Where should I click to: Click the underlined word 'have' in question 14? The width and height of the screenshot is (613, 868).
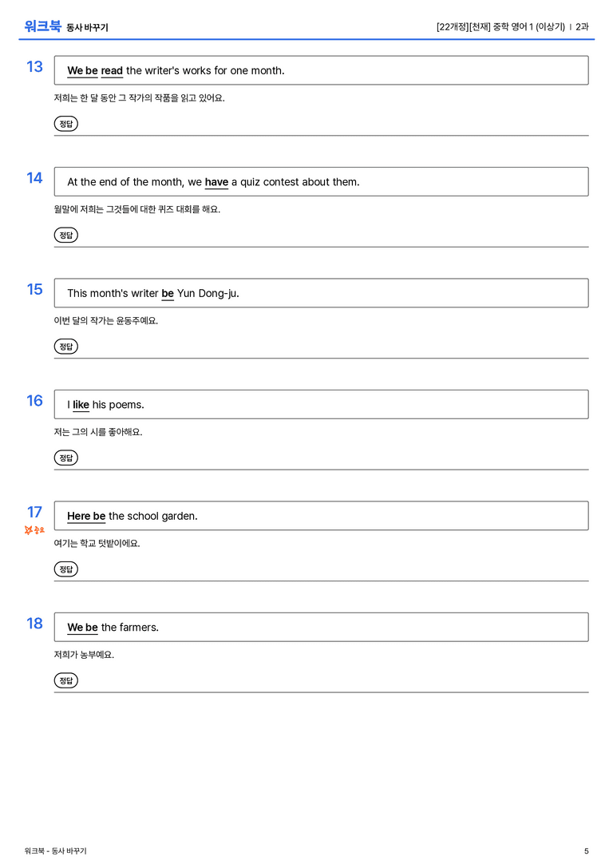tap(216, 182)
